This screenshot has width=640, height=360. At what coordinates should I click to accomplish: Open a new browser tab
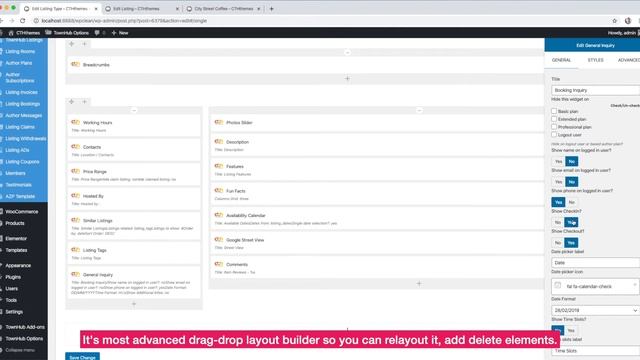(x=271, y=9)
